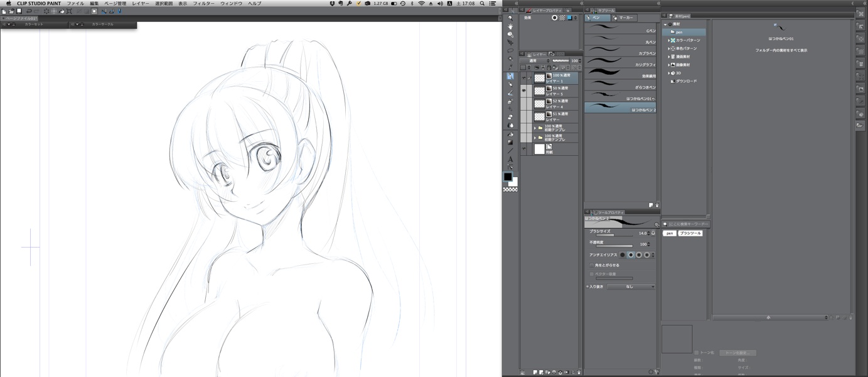Select the magnifier zoom tool in toolbar
The height and width of the screenshot is (377, 868).
click(x=510, y=18)
